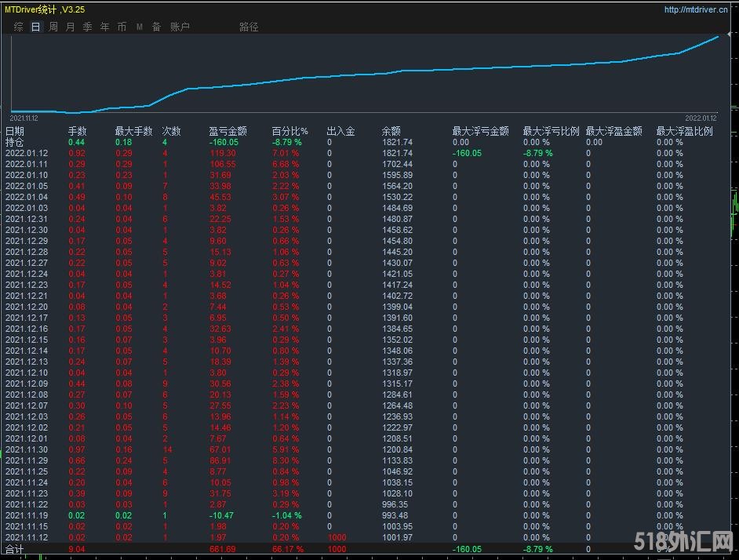The image size is (739, 560).
Task: Click the 出入金 column header
Action: click(340, 131)
